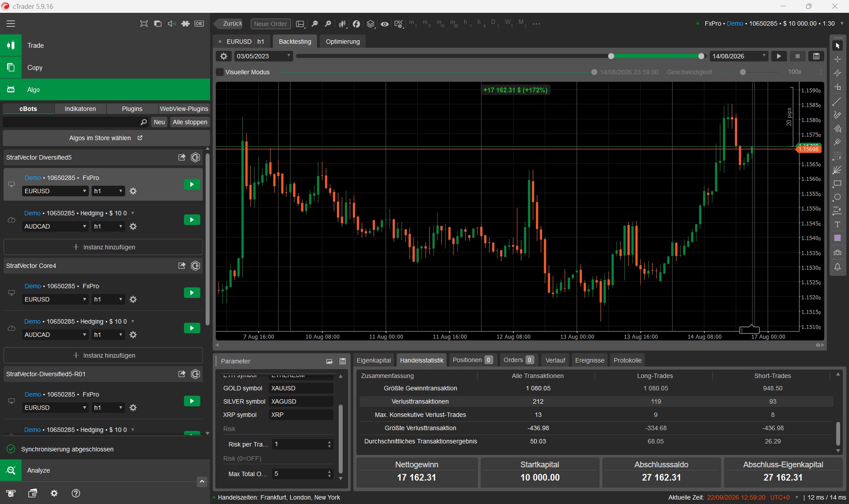Select the rectangle shape tool
The height and width of the screenshot is (504, 849).
tap(838, 183)
